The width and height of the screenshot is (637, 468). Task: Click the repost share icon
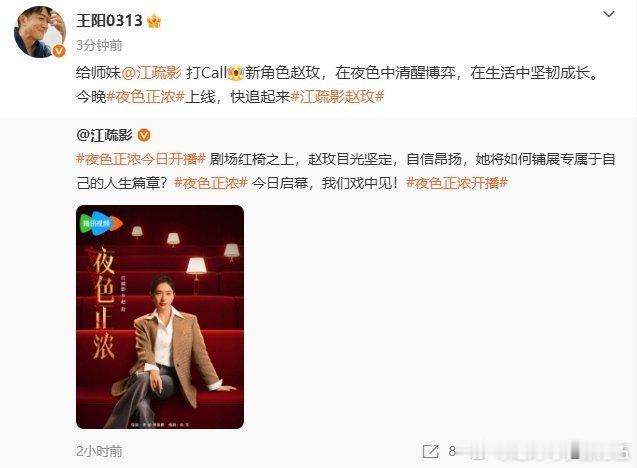point(431,451)
